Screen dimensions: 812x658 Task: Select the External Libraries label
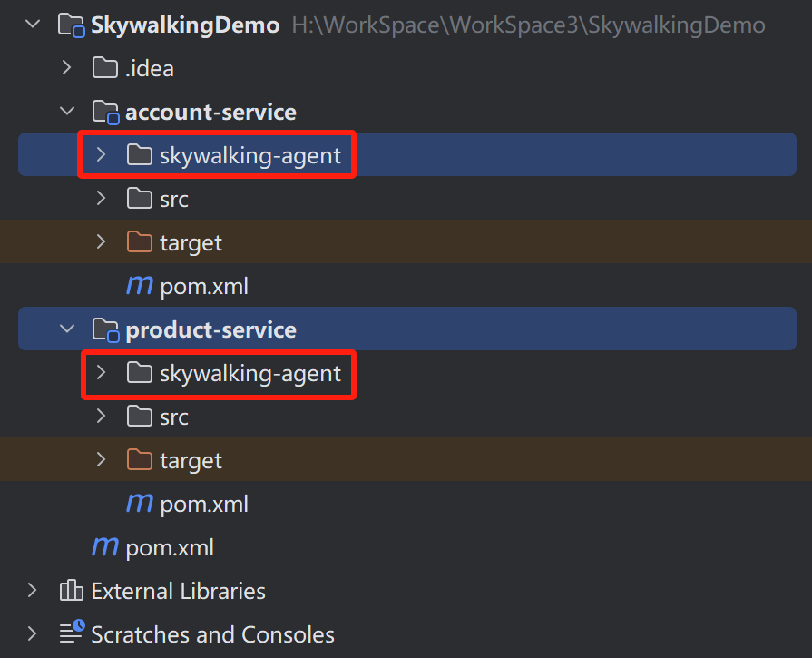(178, 591)
